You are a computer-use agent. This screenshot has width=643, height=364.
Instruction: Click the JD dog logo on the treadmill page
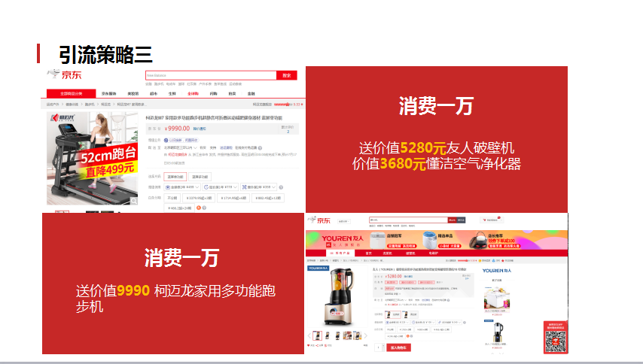coord(53,74)
